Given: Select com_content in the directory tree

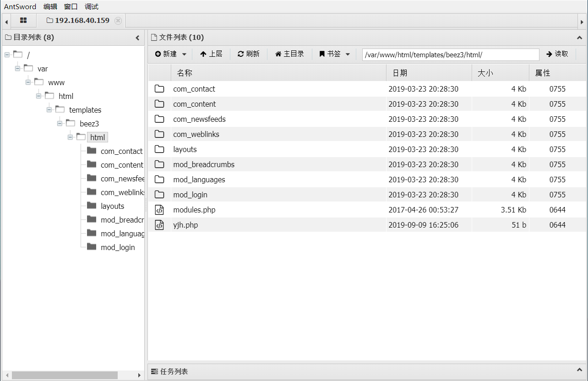Looking at the screenshot, I should click(122, 165).
